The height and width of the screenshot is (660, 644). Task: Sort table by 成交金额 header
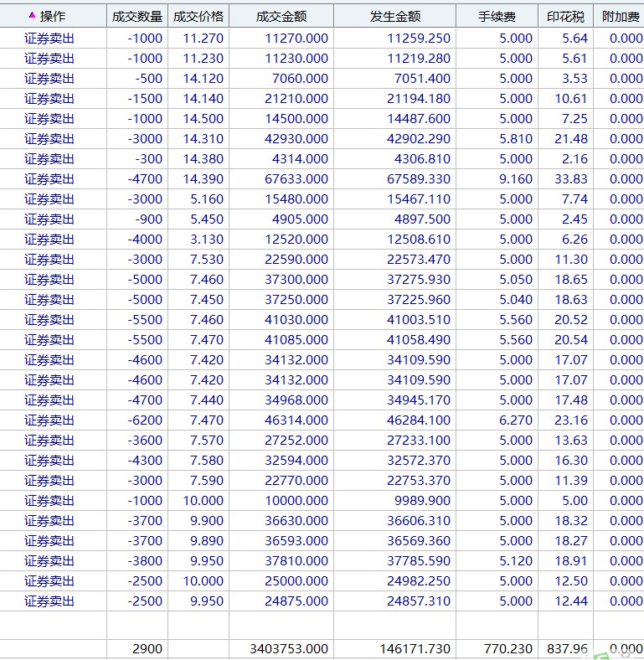(281, 16)
